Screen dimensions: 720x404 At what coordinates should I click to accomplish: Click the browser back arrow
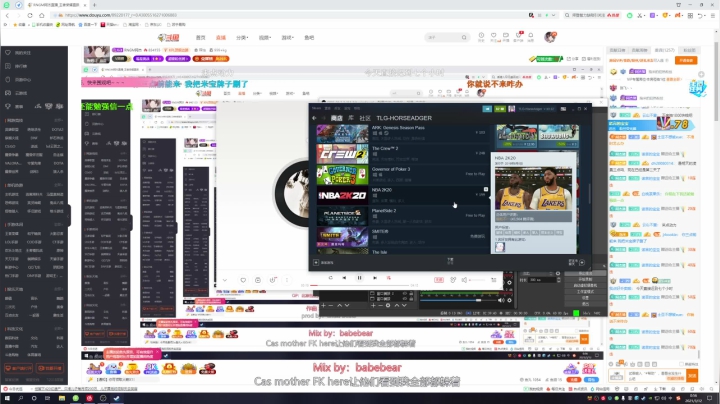point(7,15)
